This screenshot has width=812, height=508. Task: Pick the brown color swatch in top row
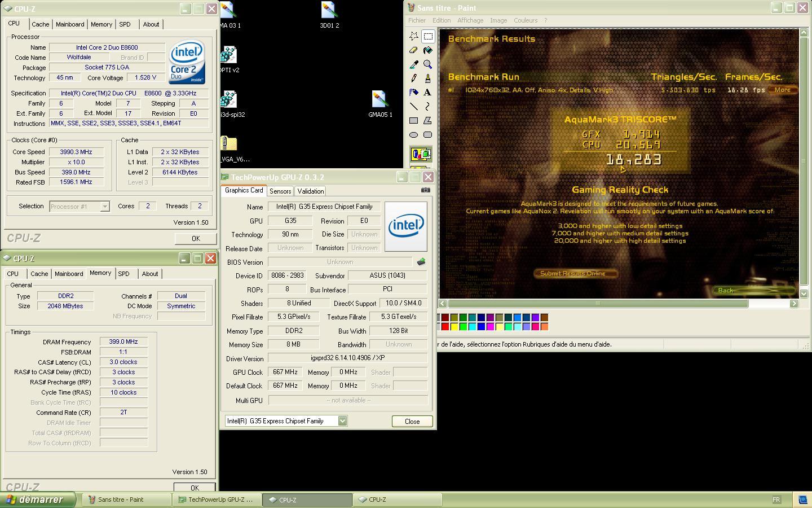coord(544,318)
